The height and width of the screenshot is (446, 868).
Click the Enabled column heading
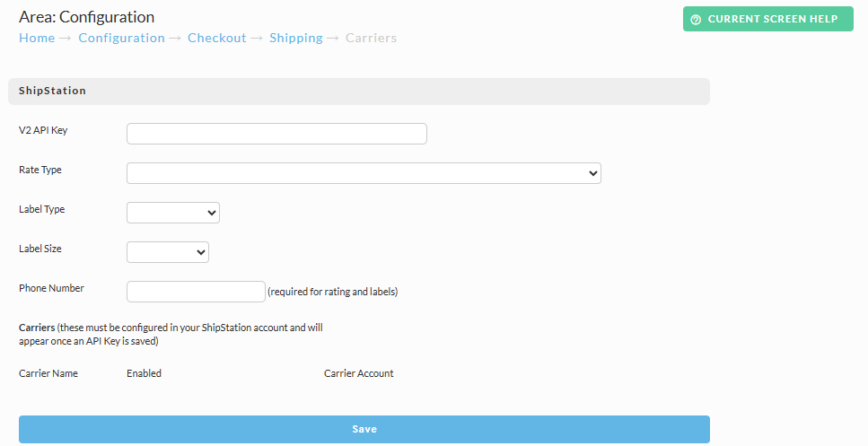[144, 373]
